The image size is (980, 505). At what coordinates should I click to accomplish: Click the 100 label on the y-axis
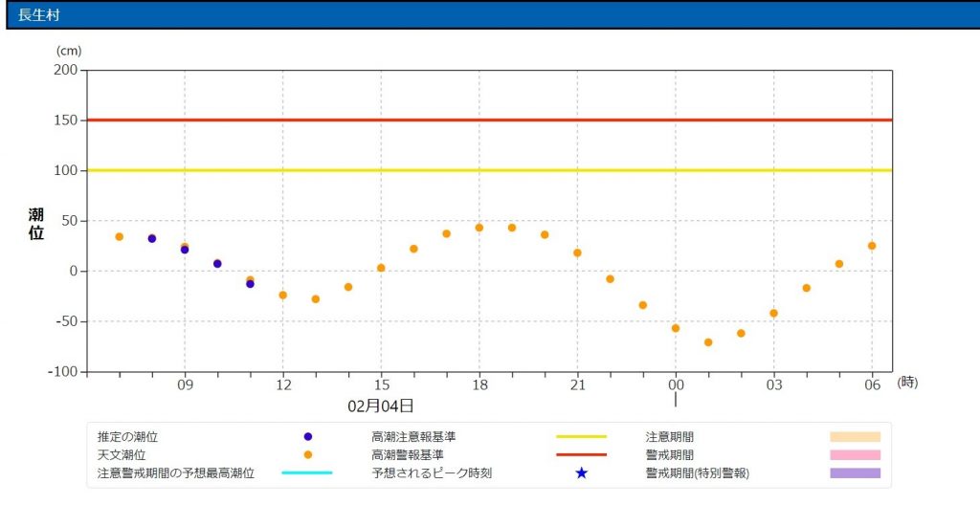tap(65, 170)
